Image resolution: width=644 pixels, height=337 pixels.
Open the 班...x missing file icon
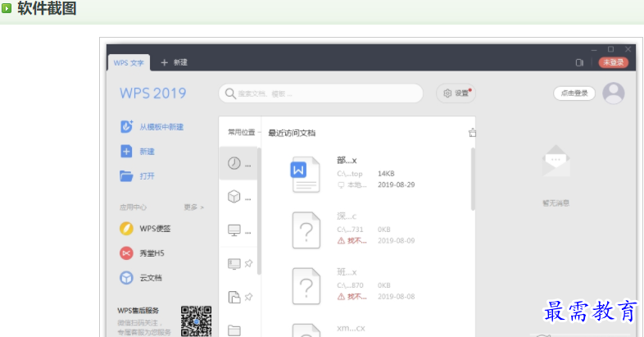point(306,286)
